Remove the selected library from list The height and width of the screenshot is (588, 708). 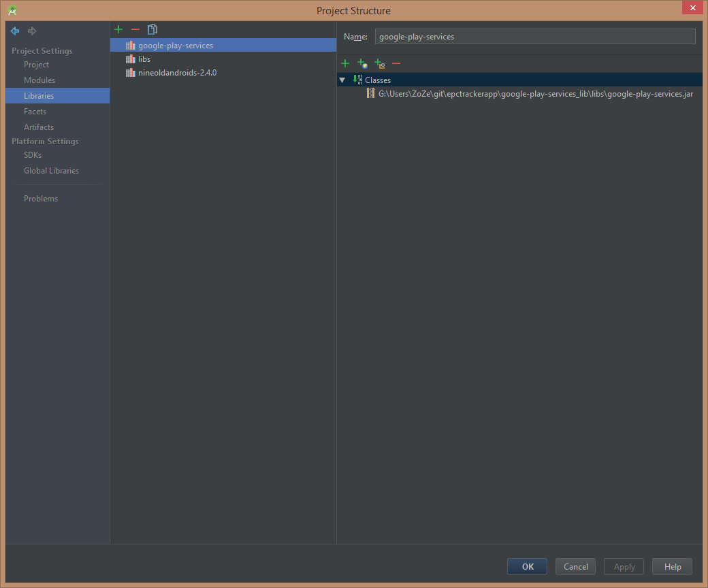click(135, 29)
